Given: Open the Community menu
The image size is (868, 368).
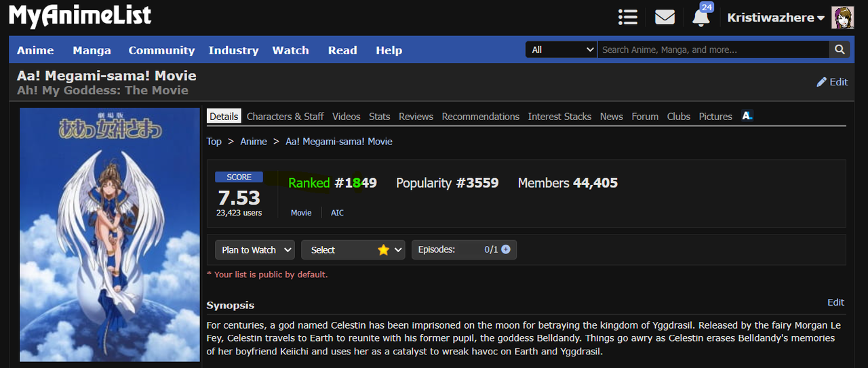Looking at the screenshot, I should point(161,50).
